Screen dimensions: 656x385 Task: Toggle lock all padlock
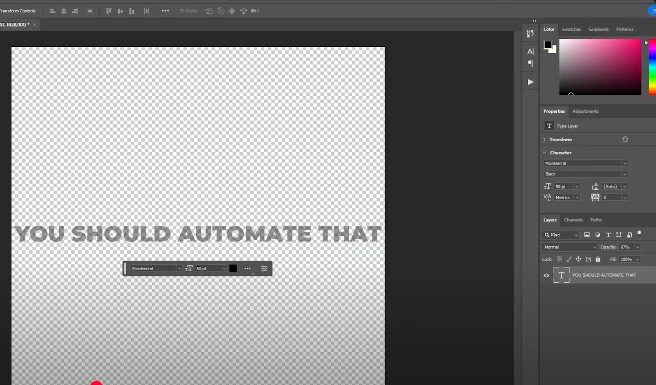[598, 259]
